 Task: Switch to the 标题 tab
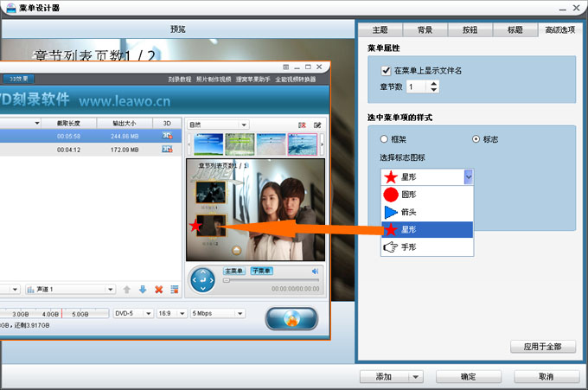point(515,30)
